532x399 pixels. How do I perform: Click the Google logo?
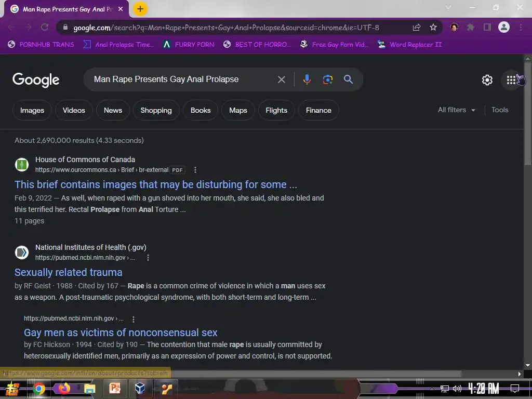[36, 79]
